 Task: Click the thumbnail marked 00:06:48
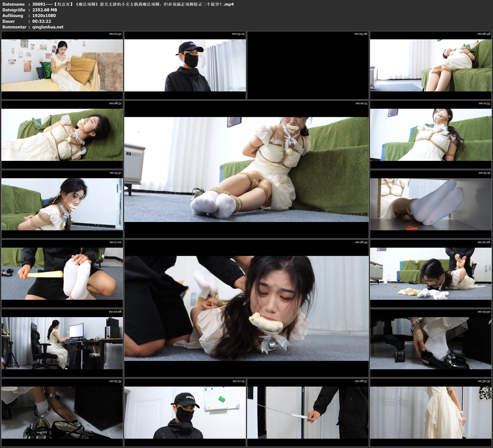coord(431,65)
